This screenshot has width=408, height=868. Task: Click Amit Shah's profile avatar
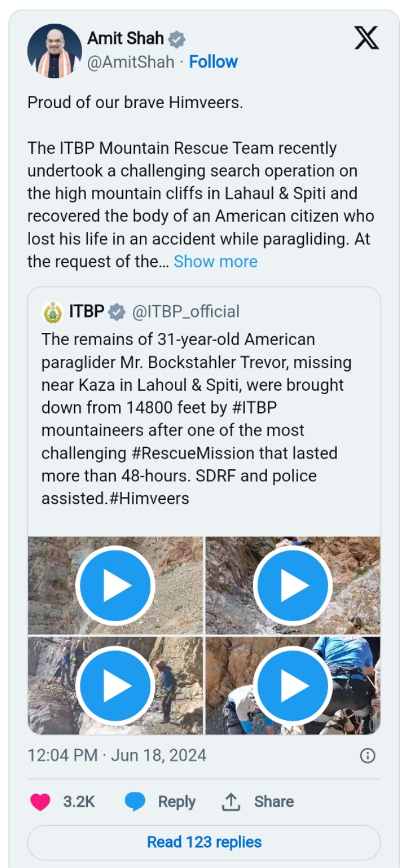pos(54,51)
